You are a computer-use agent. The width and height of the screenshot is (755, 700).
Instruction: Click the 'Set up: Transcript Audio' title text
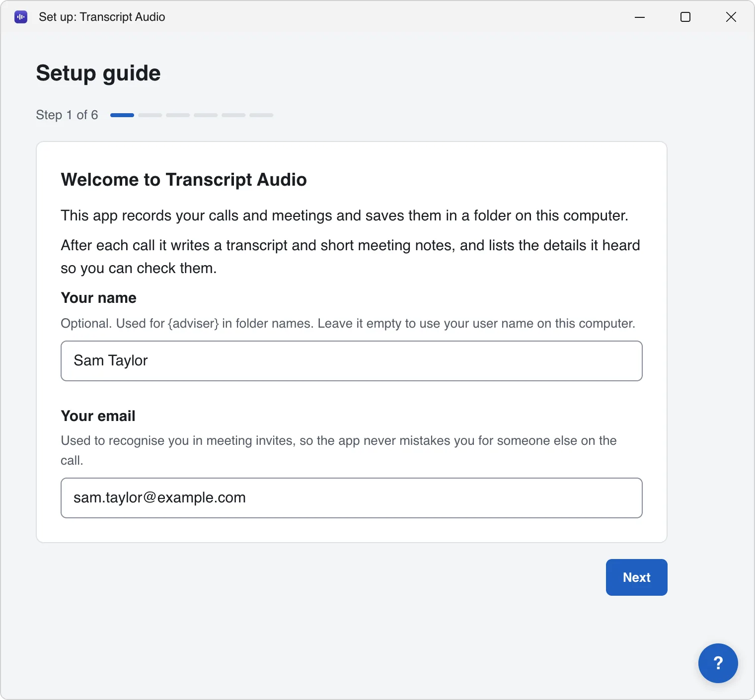click(x=102, y=17)
